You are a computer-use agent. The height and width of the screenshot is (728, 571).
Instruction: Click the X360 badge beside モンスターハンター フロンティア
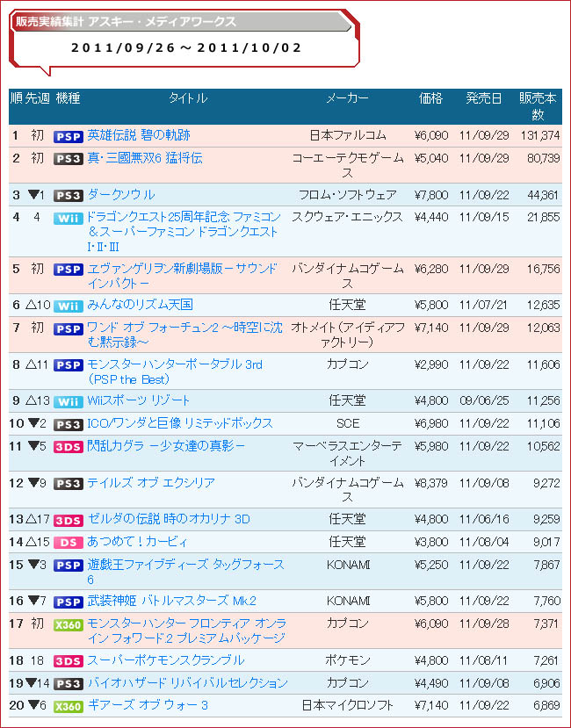[69, 625]
